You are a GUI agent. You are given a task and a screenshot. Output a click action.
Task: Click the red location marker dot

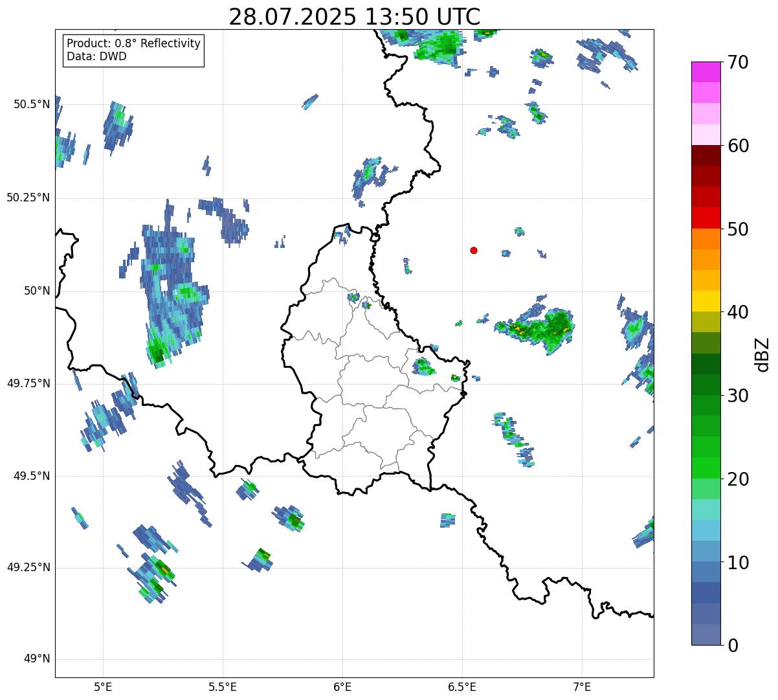point(474,251)
